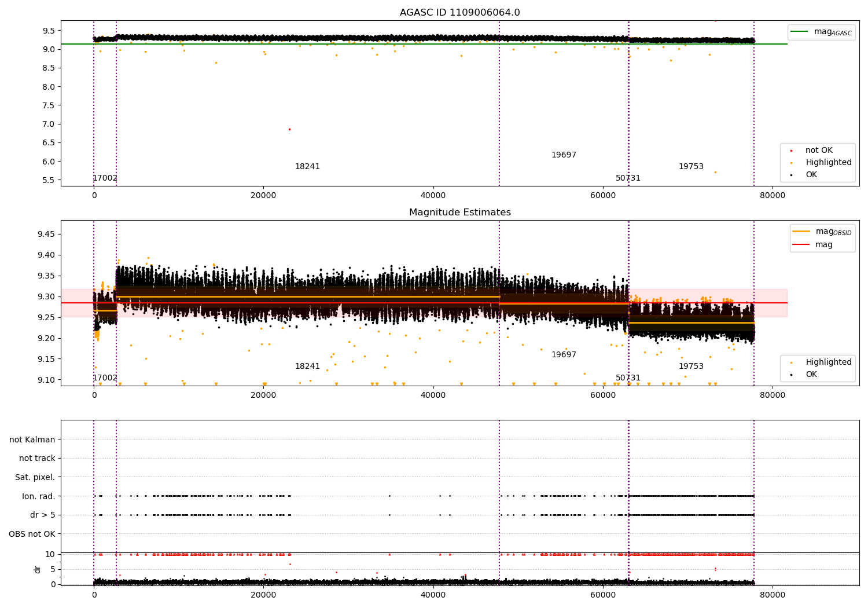Click the lowest orange point near 8.6 around x 15000 in the top plot
The width and height of the screenshot is (868, 608).
coord(216,63)
